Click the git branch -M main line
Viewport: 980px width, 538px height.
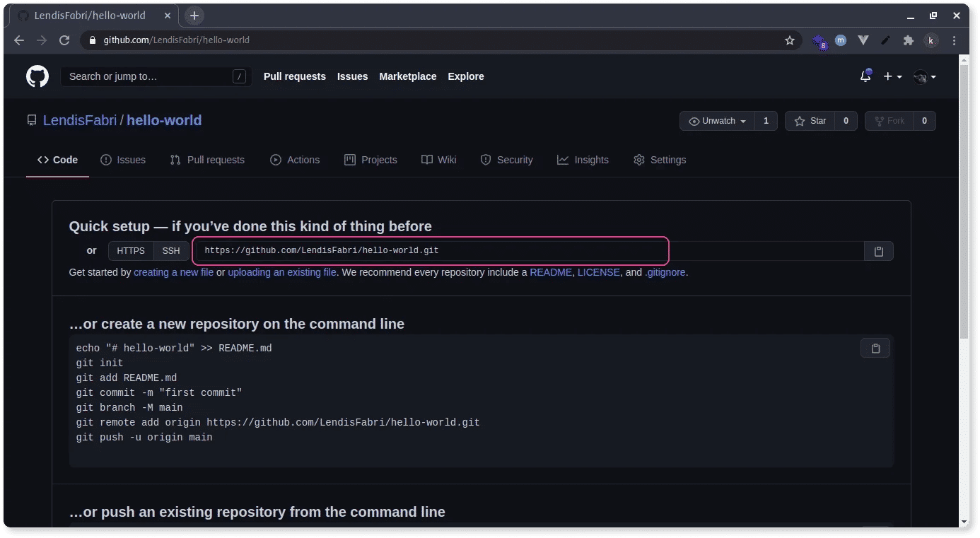tap(129, 407)
